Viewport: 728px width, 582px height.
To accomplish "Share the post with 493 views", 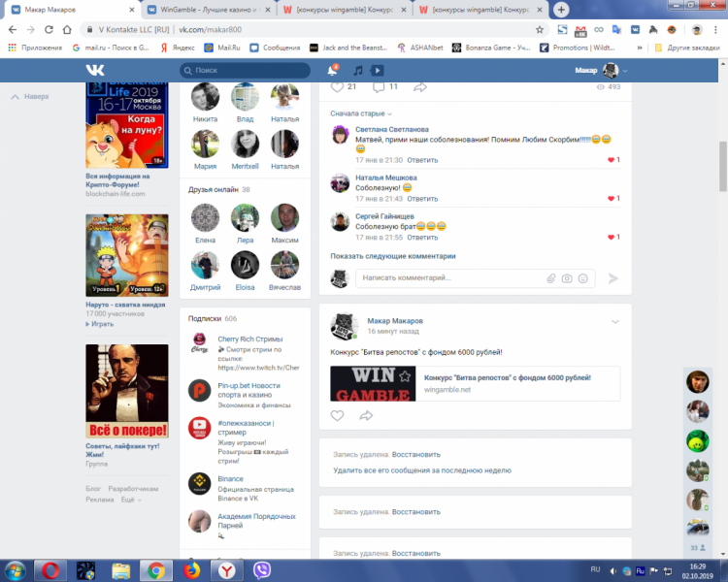I will click(420, 86).
